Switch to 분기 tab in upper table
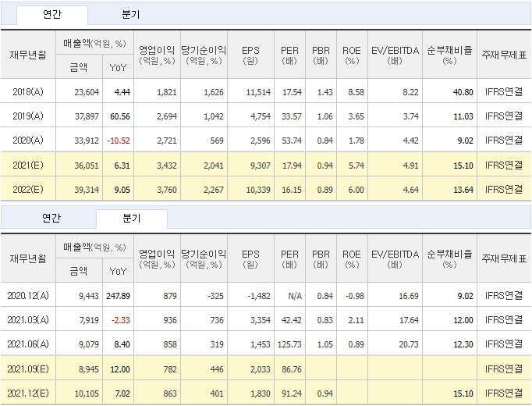This screenshot has width=532, height=406. 130,15
